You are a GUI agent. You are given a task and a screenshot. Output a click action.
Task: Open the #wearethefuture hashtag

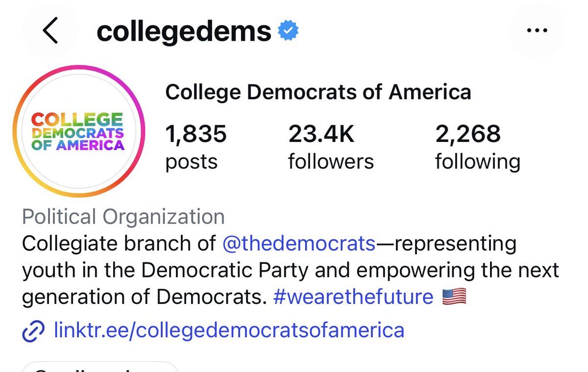pyautogui.click(x=353, y=297)
